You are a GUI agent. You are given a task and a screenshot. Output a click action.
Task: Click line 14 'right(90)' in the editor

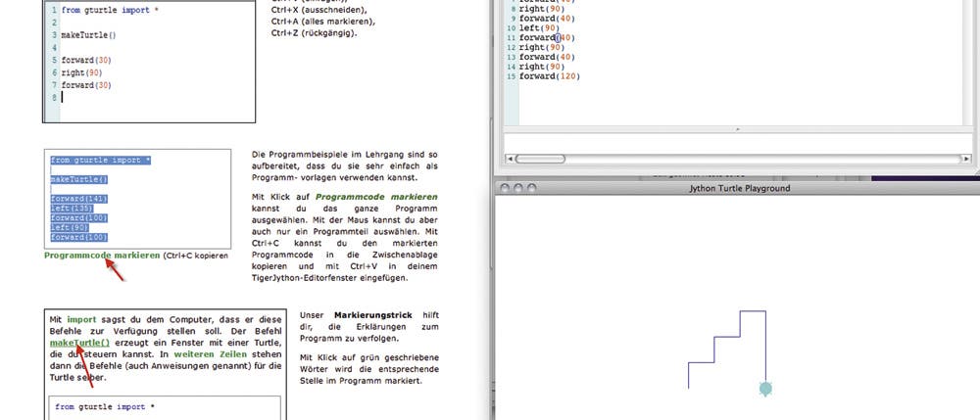[542, 67]
